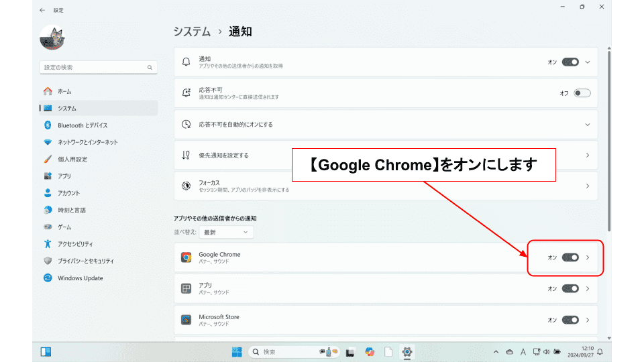Click the Google Chrome app icon
Screen dimensions: 644x362
click(186, 257)
